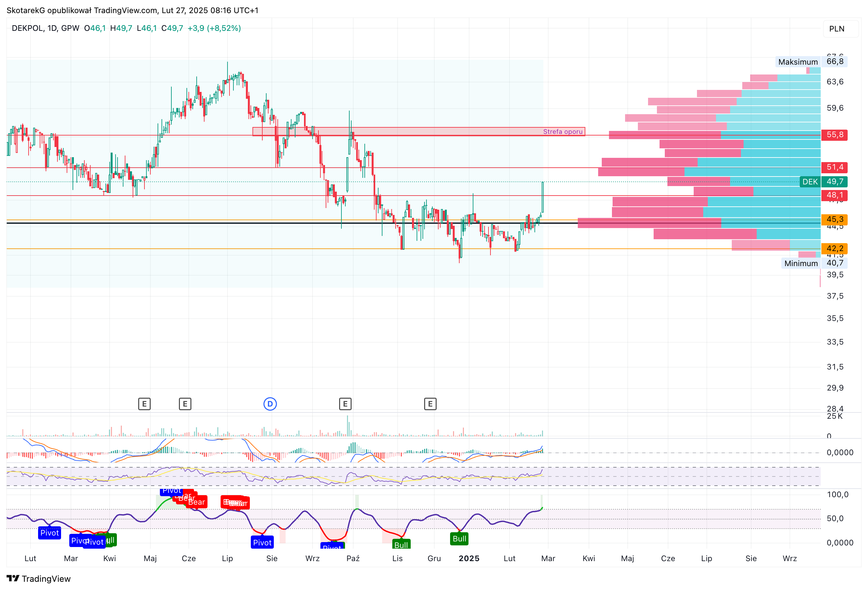This screenshot has width=868, height=590.
Task: Click the DEKPOL, 1D, GPW symbol title
Action: point(46,28)
